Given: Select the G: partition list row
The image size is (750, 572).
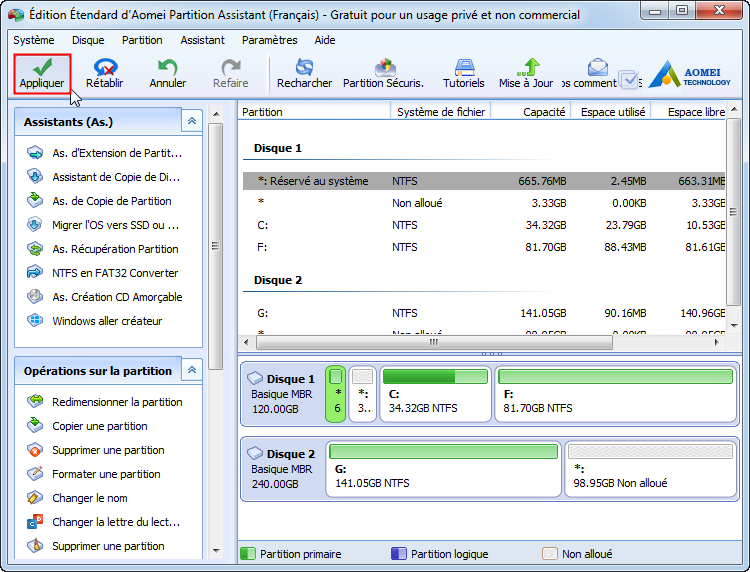Looking at the screenshot, I should [484, 313].
